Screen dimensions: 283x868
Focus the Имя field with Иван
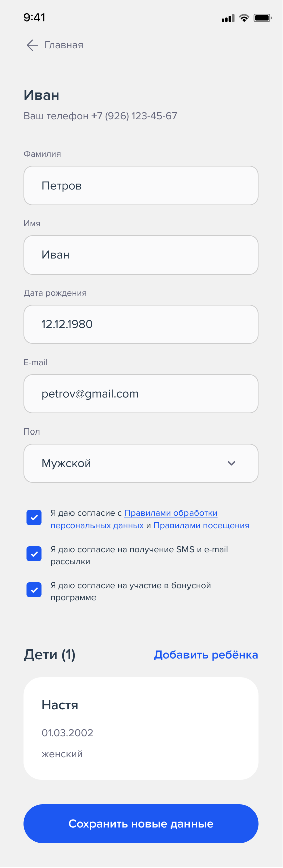point(141,255)
